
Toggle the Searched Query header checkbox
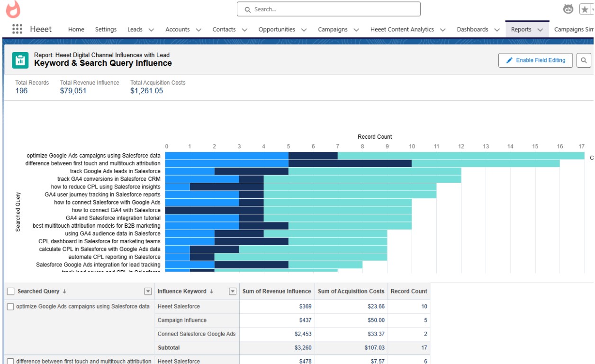(11, 292)
